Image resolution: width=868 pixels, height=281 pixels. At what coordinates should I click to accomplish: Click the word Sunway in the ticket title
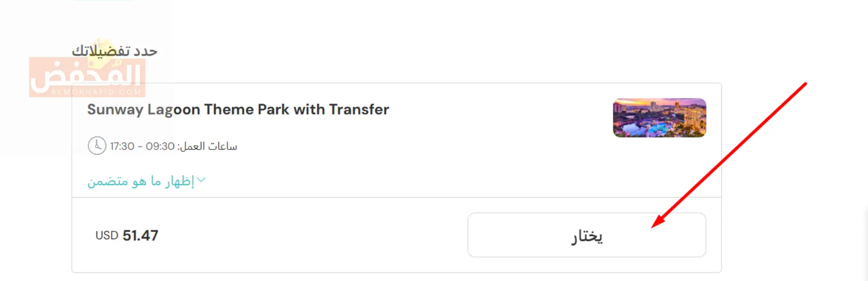(x=116, y=110)
